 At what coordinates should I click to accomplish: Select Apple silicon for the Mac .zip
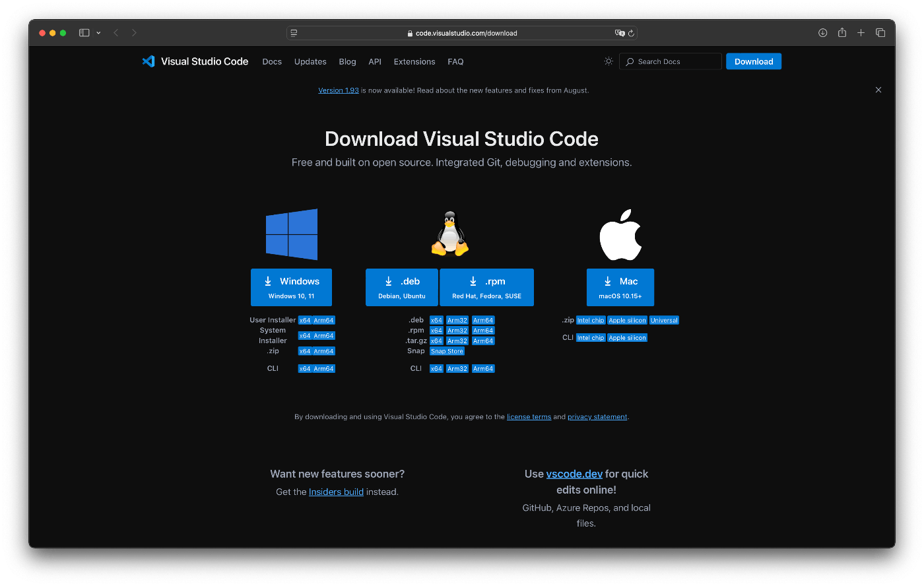[627, 321]
